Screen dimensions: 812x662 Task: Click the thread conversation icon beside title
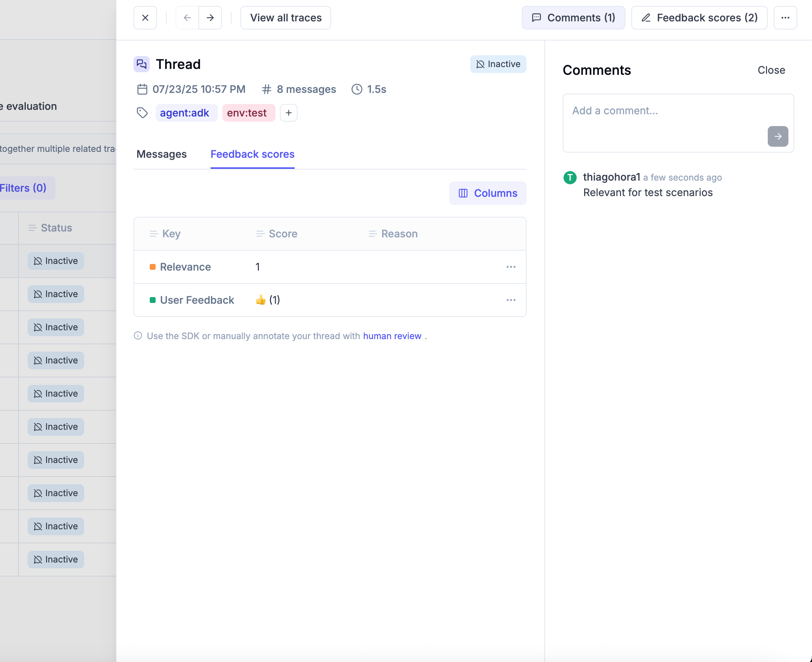point(142,64)
